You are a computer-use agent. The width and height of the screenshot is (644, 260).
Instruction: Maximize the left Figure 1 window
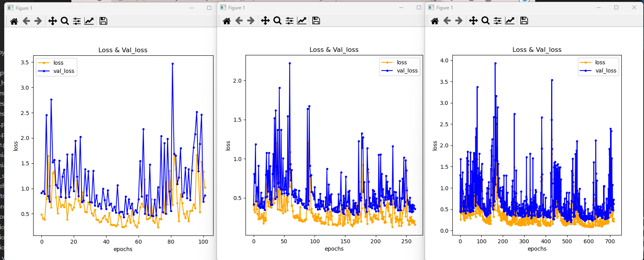click(209, 8)
